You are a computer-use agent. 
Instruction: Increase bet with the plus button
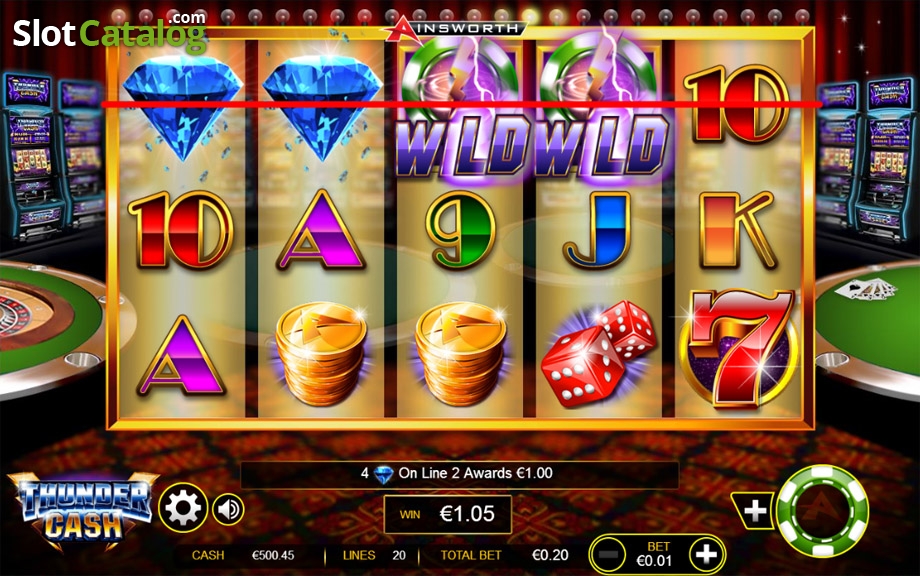coord(706,554)
